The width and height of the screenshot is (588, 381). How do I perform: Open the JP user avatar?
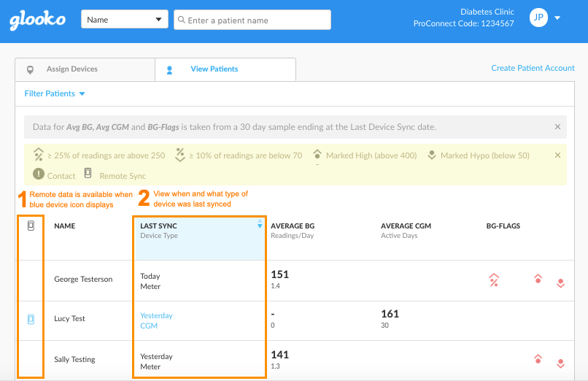click(x=538, y=18)
